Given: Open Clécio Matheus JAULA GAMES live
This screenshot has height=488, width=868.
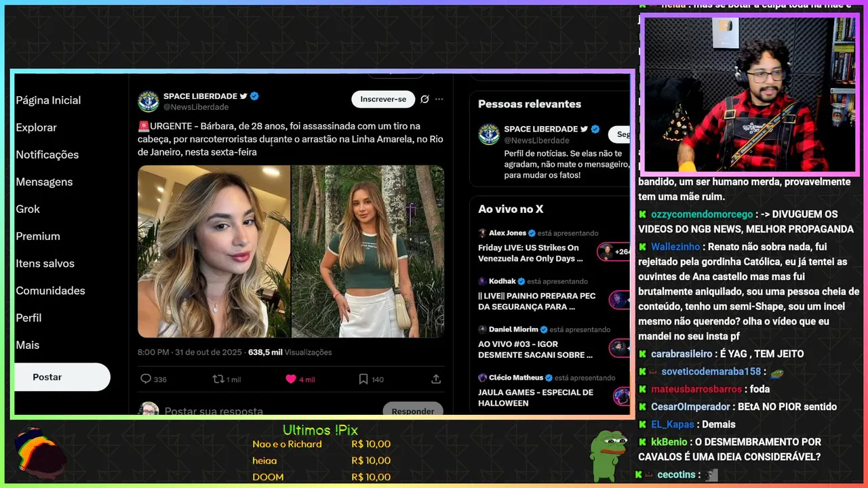Looking at the screenshot, I should [536, 397].
